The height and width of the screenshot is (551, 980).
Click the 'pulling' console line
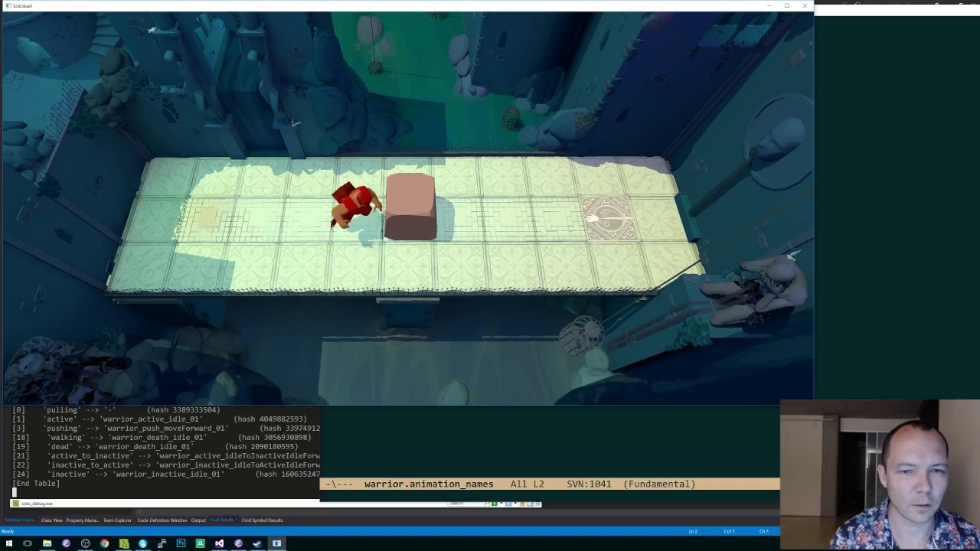pos(116,409)
